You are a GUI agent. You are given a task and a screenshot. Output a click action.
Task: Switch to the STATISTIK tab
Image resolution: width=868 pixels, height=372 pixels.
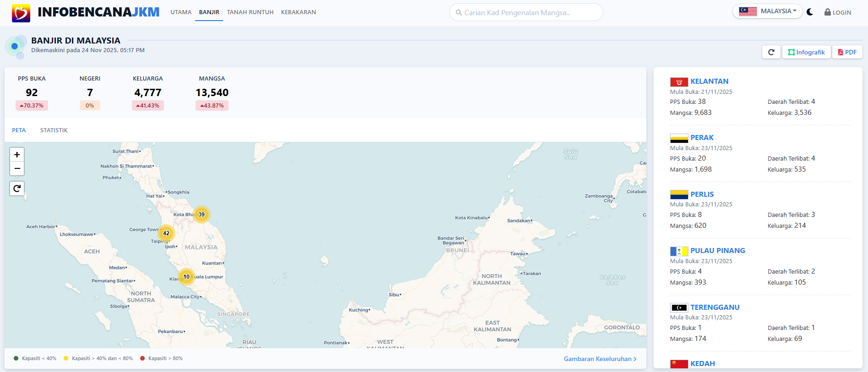point(54,130)
